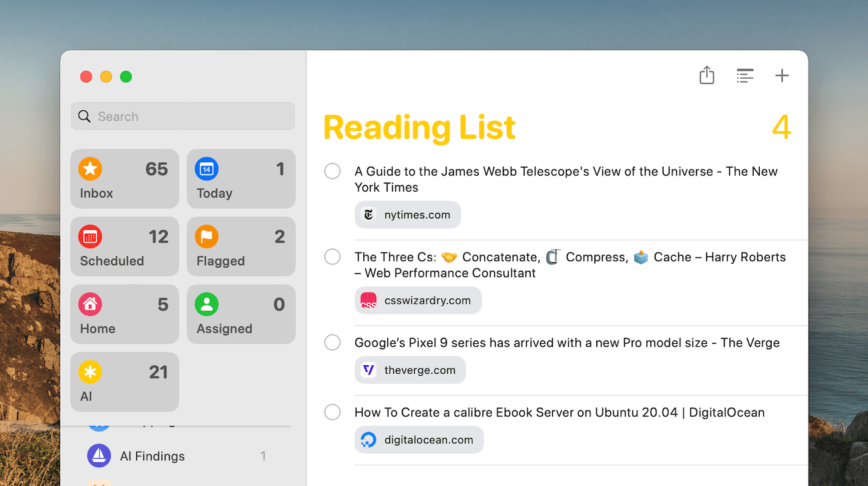Mark The Three Cs reminder complete

(333, 257)
